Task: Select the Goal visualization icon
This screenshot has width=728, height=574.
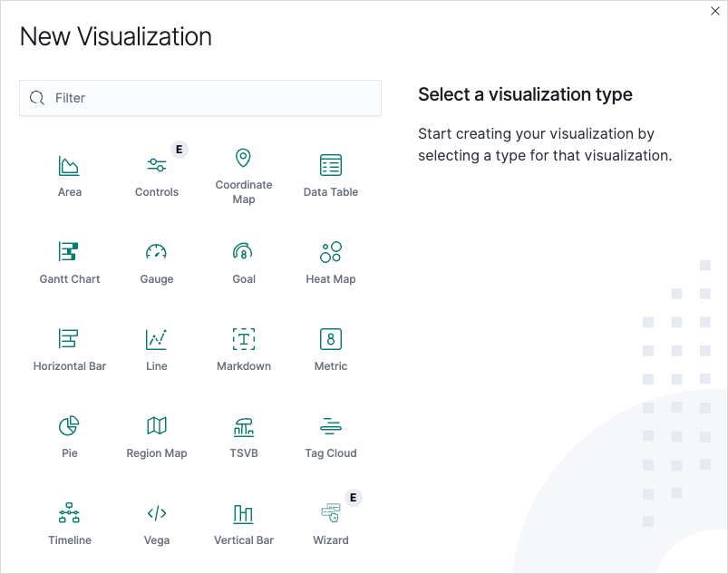Action: [x=243, y=252]
